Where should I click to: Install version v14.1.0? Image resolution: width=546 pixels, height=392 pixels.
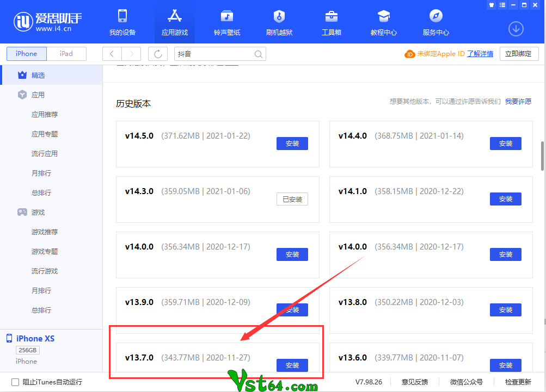click(x=505, y=199)
